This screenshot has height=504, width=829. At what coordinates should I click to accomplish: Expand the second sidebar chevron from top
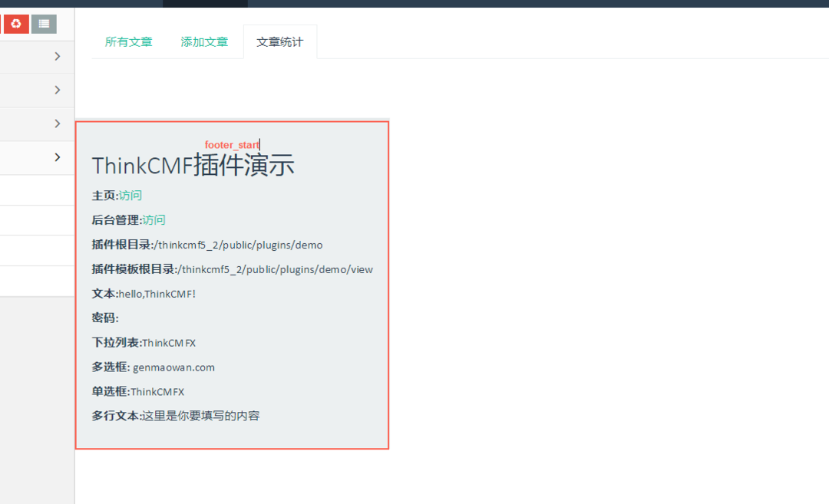57,91
